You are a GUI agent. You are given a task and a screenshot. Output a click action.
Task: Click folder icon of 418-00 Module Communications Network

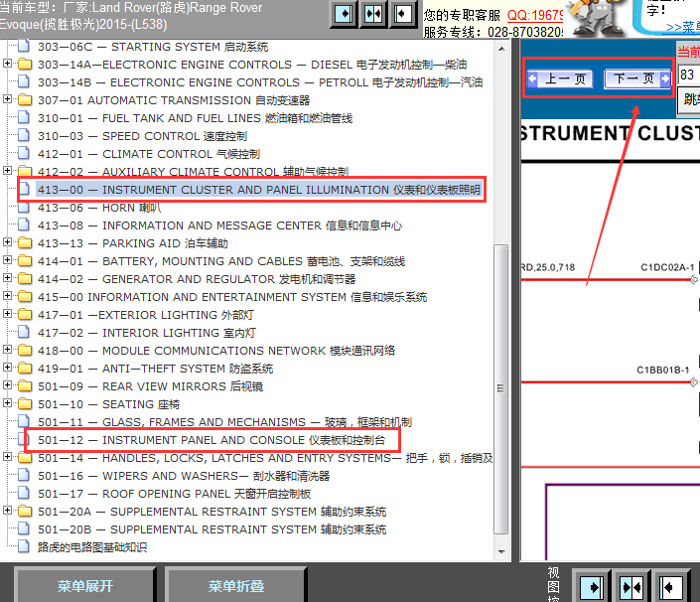pos(25,350)
